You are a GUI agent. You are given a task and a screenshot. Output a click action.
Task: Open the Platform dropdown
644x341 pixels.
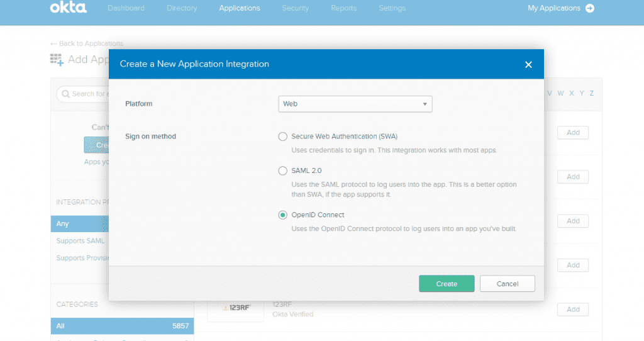pyautogui.click(x=355, y=104)
